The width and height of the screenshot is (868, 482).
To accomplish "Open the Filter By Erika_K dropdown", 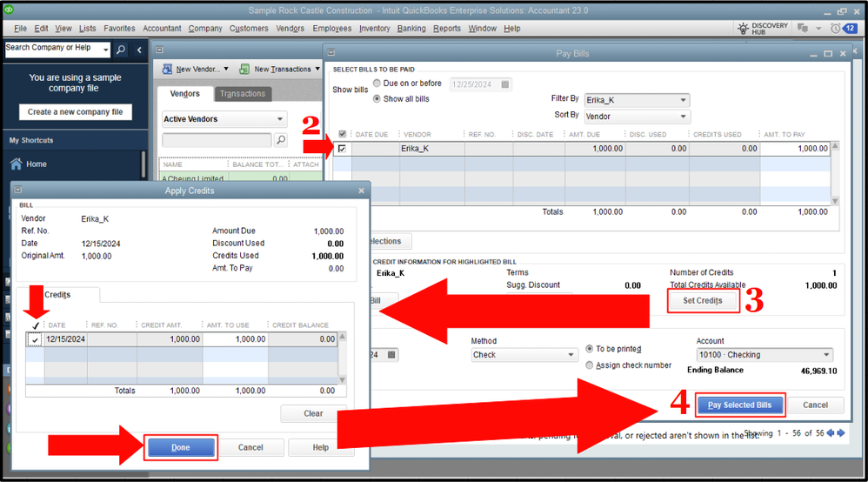I will [x=683, y=100].
